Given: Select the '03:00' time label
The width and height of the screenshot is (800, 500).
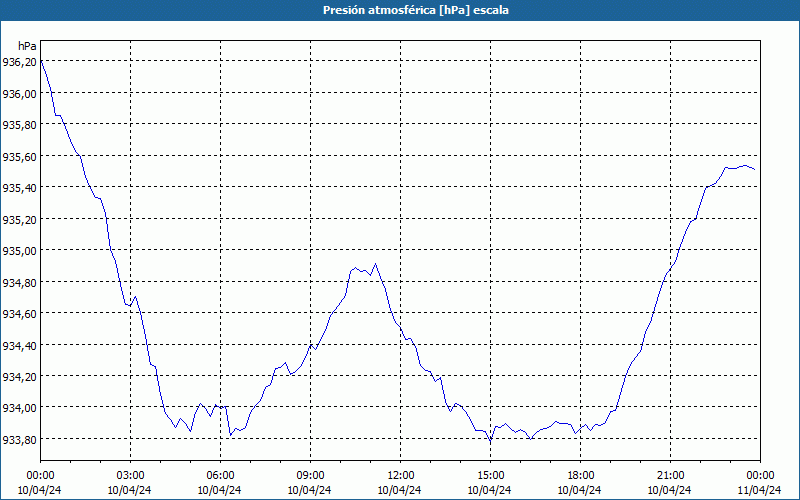Looking at the screenshot, I should [x=131, y=476].
